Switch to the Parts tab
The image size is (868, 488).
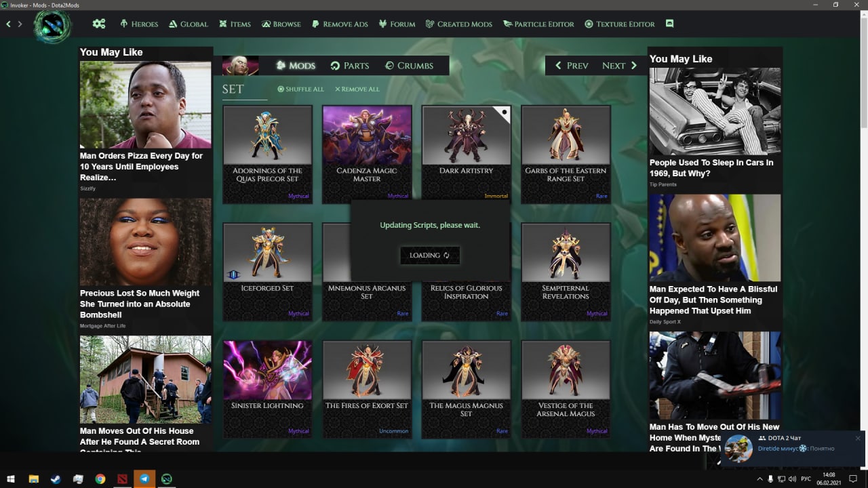click(x=350, y=65)
